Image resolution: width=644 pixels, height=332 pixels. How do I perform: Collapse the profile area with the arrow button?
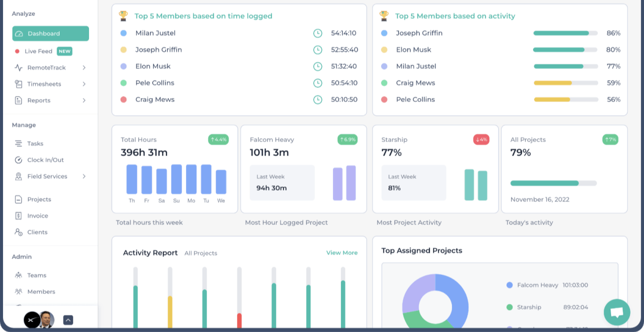point(67,320)
